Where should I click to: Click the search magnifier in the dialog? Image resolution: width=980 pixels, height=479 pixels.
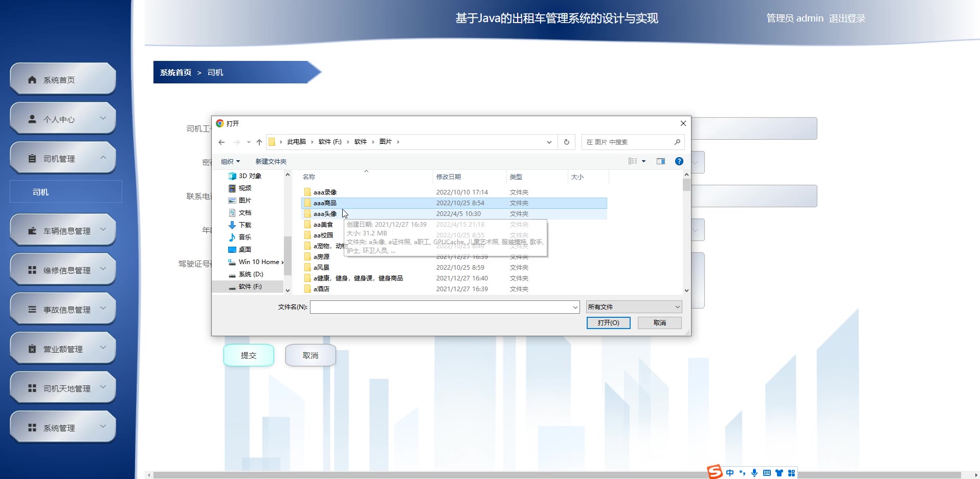click(x=677, y=142)
